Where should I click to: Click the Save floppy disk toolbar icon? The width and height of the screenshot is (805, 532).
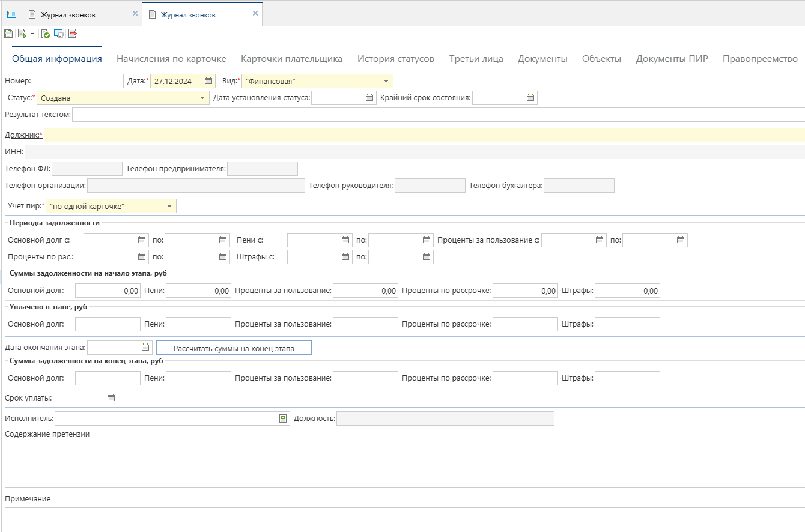coord(8,34)
